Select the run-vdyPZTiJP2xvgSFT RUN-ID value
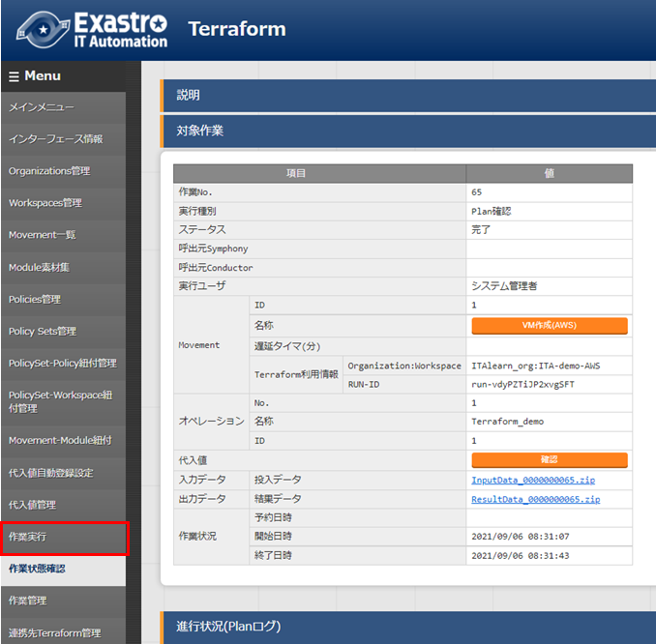The width and height of the screenshot is (656, 644). [522, 385]
